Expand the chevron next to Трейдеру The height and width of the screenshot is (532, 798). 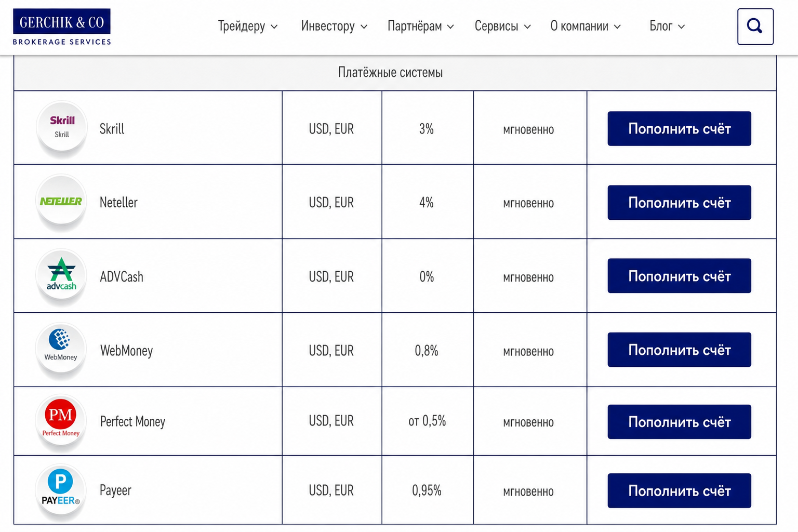coord(274,26)
